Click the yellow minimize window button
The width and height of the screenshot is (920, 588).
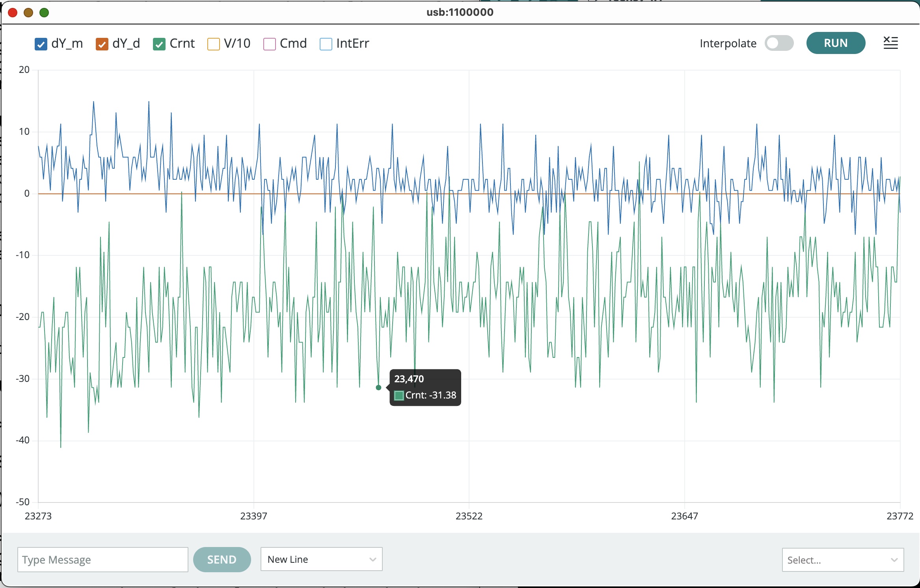point(28,13)
